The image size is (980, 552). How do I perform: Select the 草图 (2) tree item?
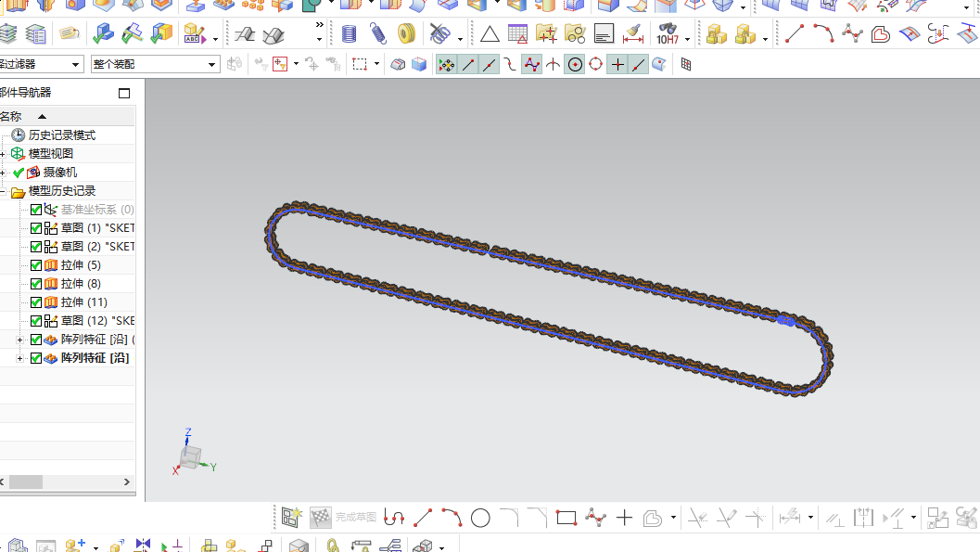[96, 246]
